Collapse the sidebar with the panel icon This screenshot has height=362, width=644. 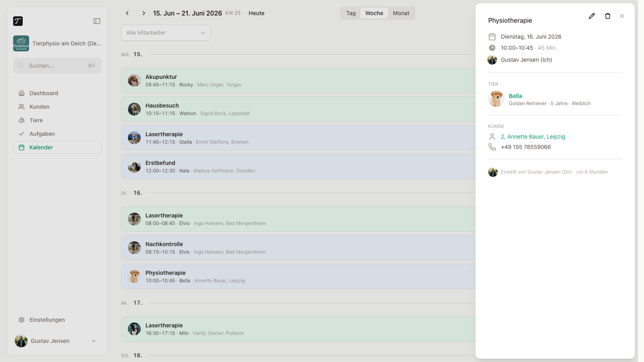[x=97, y=21]
